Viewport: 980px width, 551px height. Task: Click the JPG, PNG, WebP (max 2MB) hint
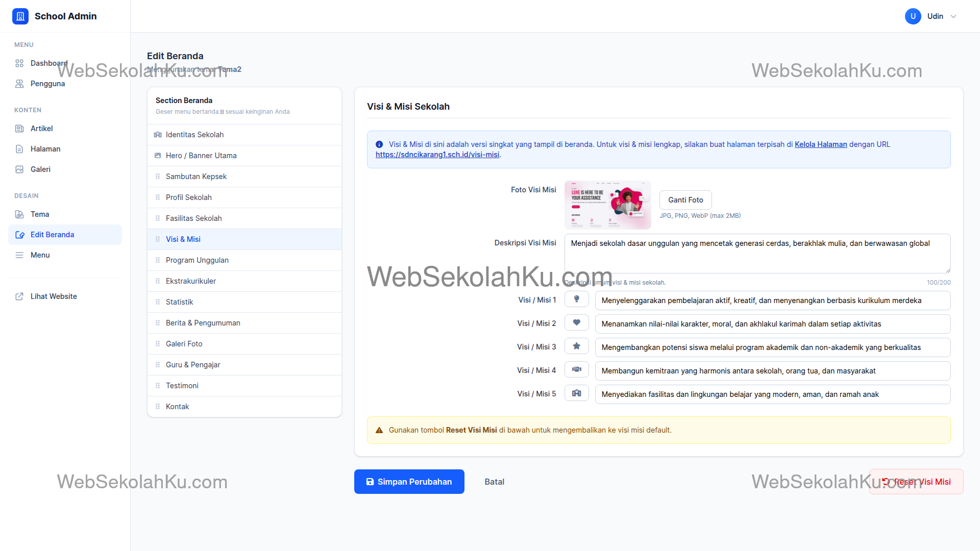(x=700, y=216)
